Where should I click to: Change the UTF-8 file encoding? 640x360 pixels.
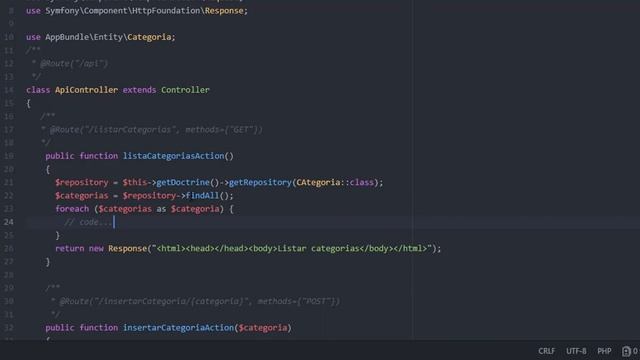576,351
